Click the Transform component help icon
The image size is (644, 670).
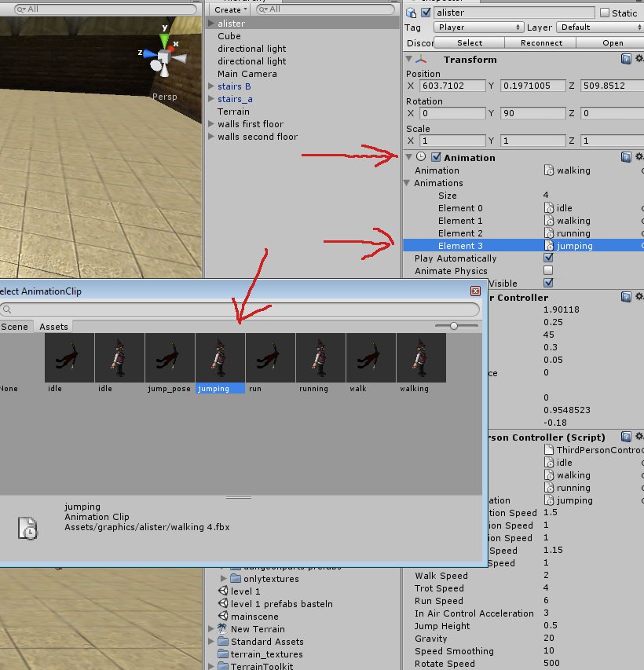[x=626, y=59]
